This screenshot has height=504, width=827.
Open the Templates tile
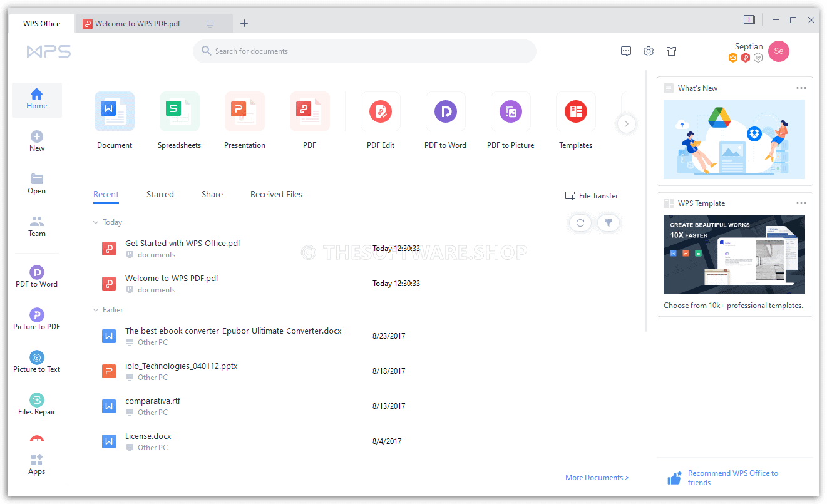pos(576,120)
